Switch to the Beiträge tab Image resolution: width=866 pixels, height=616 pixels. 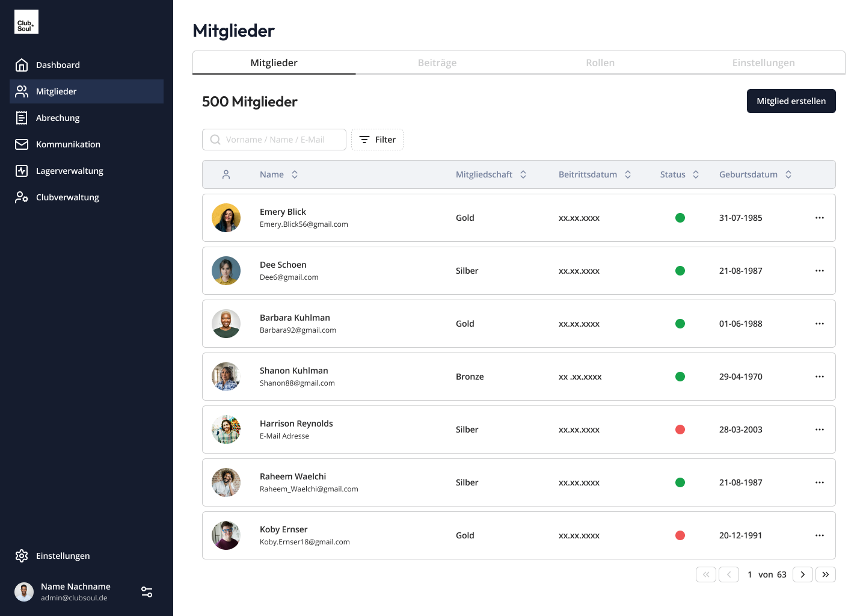tap(437, 63)
